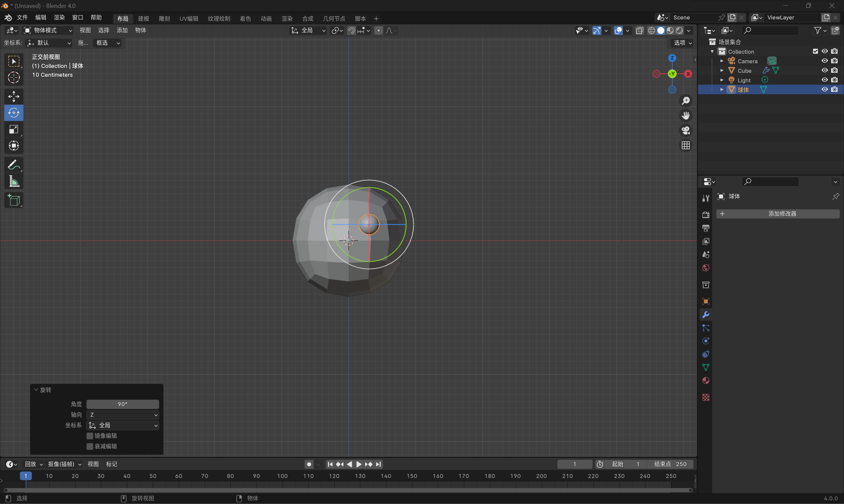844x504 pixels.
Task: Click the Add Cube tool icon
Action: coord(14,200)
